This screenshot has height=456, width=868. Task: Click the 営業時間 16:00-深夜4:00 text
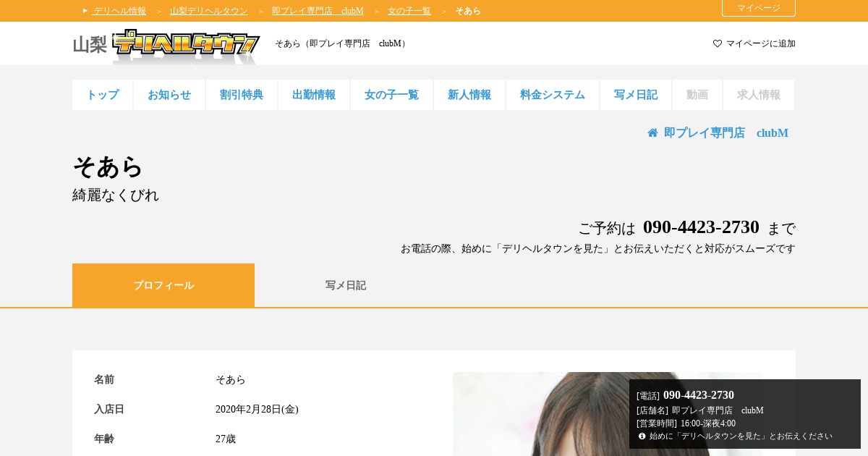click(x=686, y=423)
